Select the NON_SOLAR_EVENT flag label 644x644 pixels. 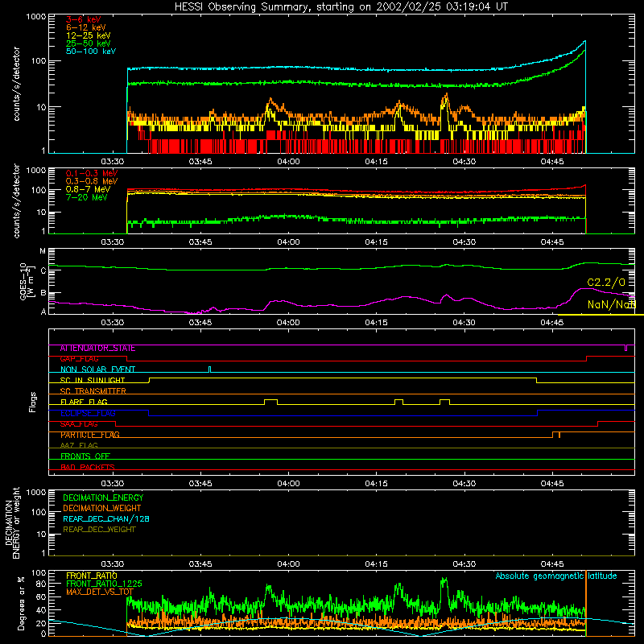(x=97, y=369)
